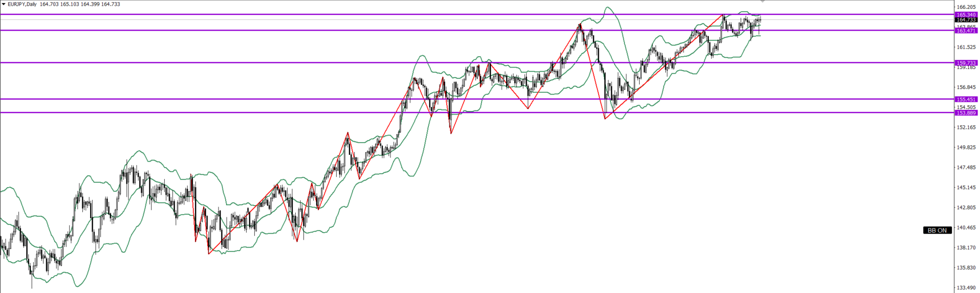The image size is (980, 293).
Task: Open the dropdown arrow beside EURJPY,Daily
Action: click(4, 4)
